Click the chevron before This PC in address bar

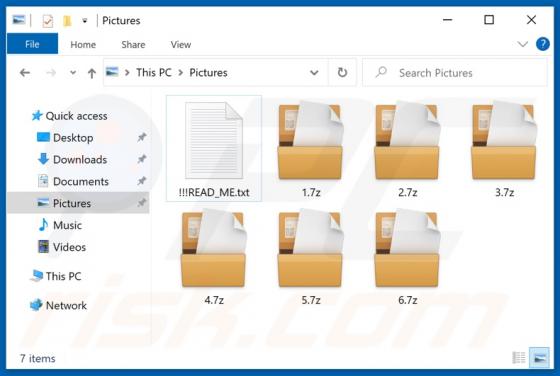pyautogui.click(x=127, y=73)
